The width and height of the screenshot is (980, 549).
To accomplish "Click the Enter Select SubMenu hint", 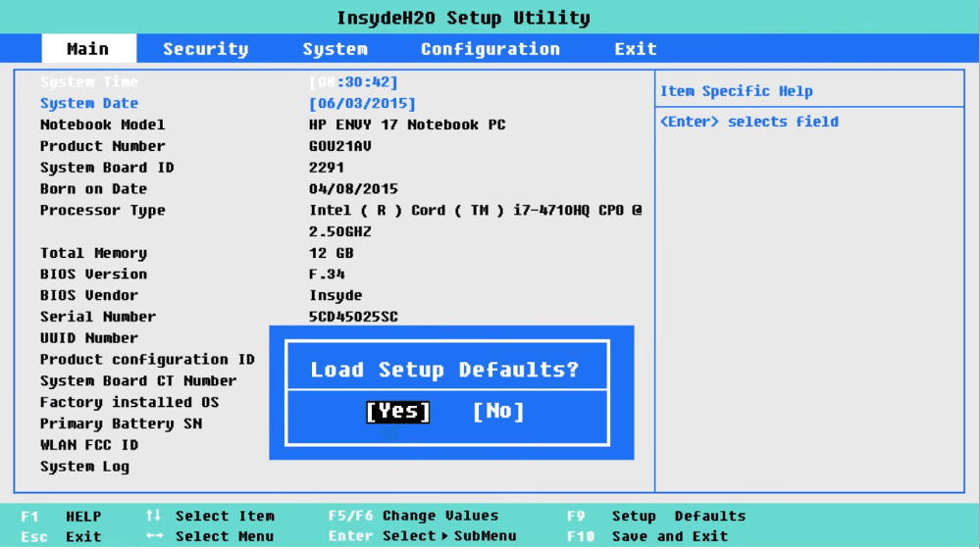I will 422,536.
